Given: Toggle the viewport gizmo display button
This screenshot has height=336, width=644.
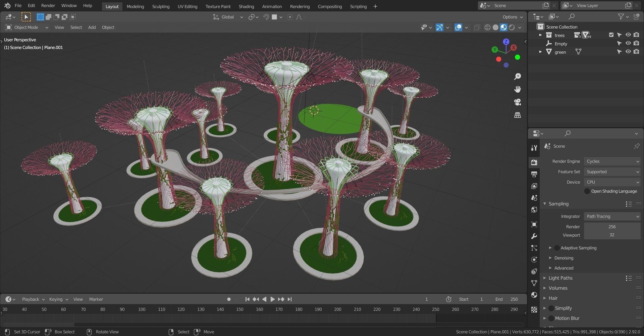Looking at the screenshot, I should point(439,28).
